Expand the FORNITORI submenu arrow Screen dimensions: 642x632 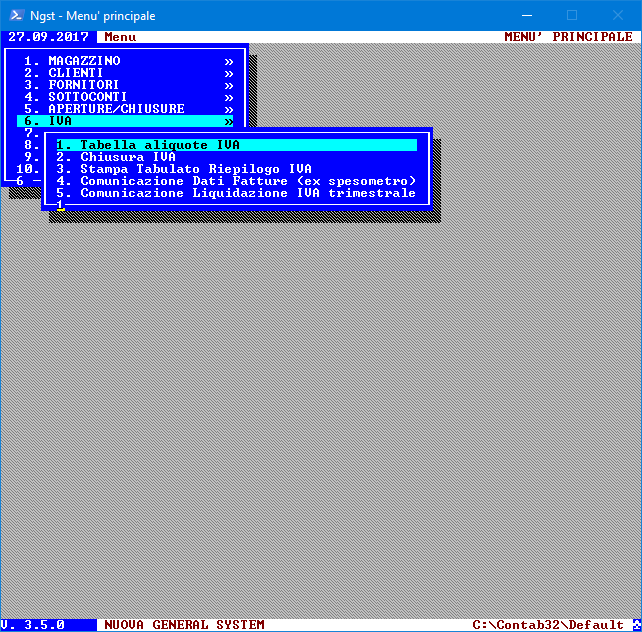tap(229, 85)
